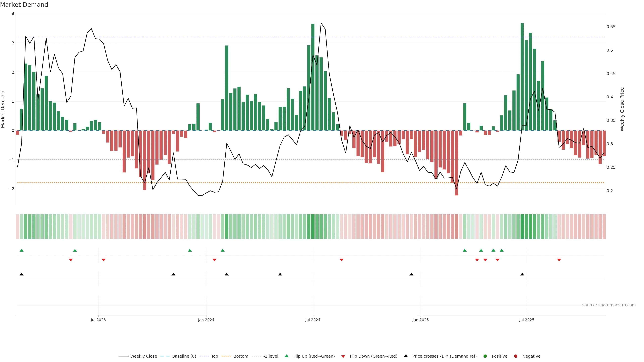Click the red Flip Down triangle legend icon
Screen dimensions: 644x362
[x=343, y=356]
